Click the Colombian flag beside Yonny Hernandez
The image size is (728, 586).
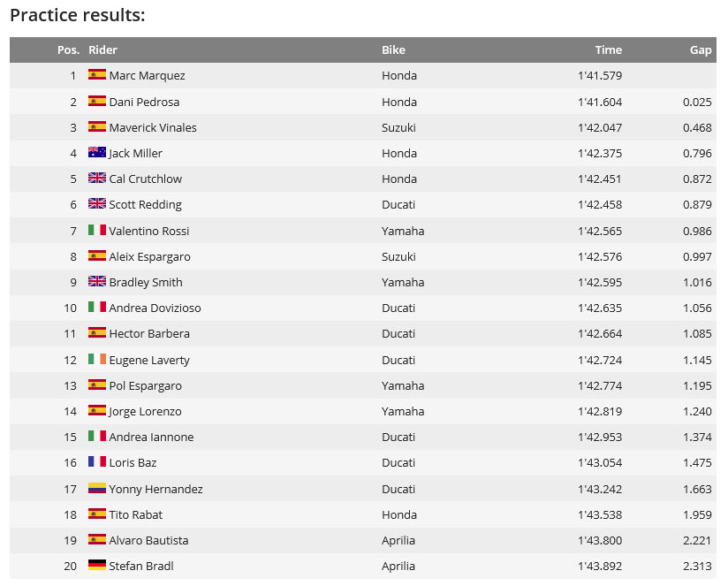pyautogui.click(x=97, y=489)
